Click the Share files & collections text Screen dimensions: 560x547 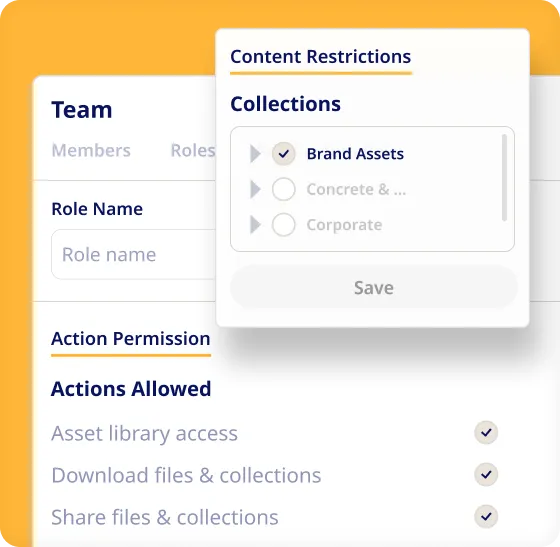pyautogui.click(x=165, y=517)
